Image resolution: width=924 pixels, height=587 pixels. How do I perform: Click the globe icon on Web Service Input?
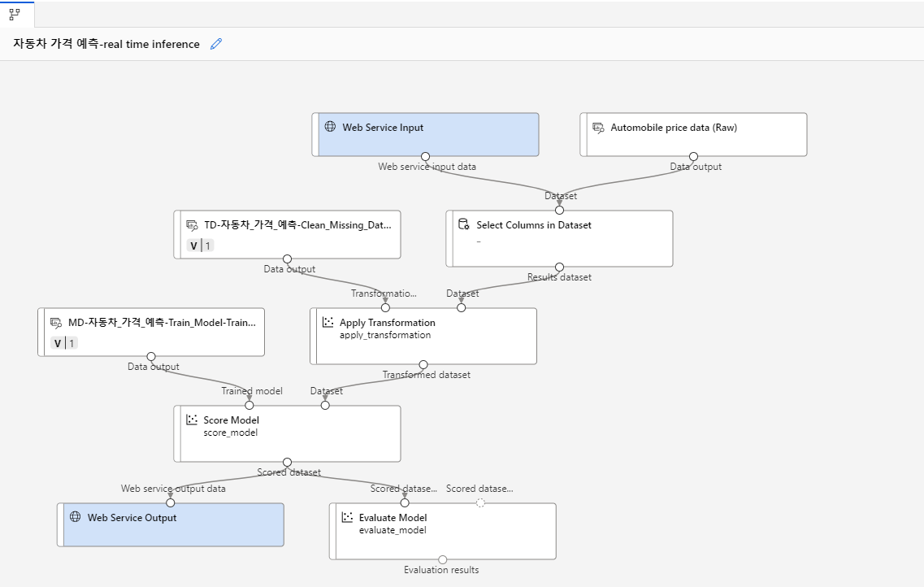point(330,127)
